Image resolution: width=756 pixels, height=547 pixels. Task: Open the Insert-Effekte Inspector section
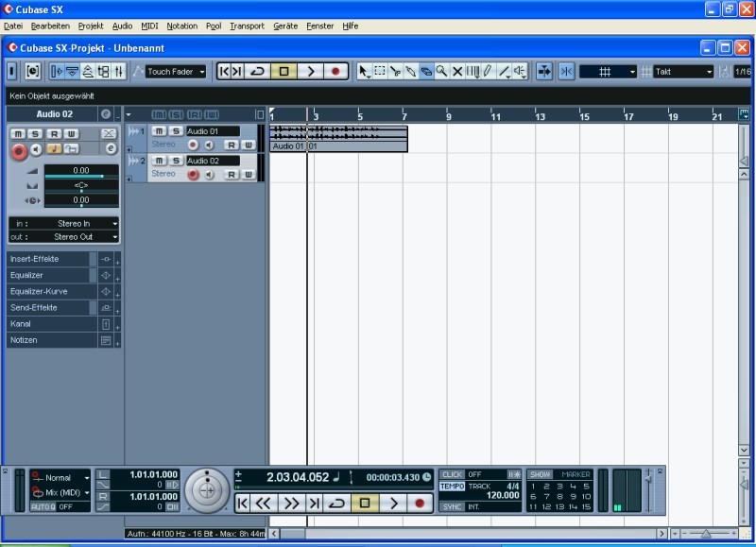coord(52,259)
